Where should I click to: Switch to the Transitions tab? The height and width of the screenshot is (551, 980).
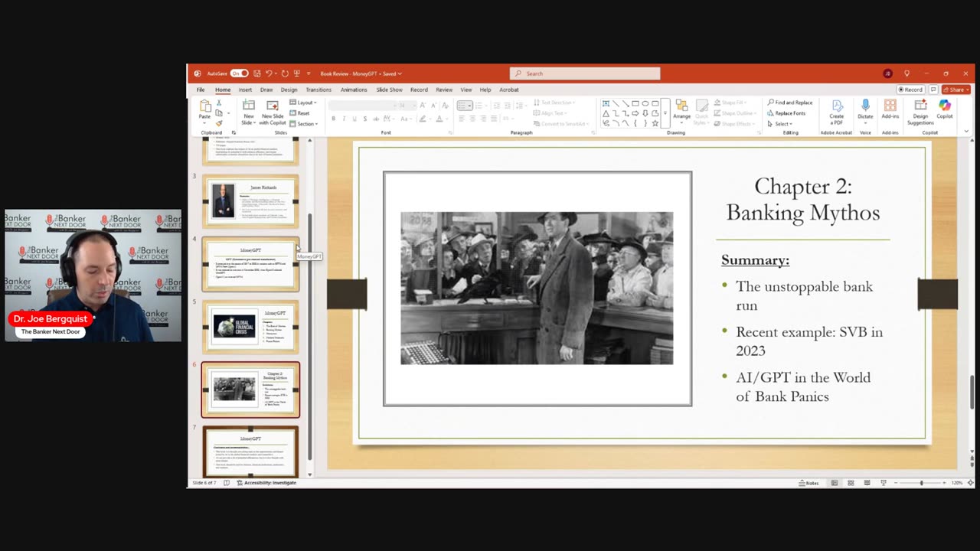(318, 90)
